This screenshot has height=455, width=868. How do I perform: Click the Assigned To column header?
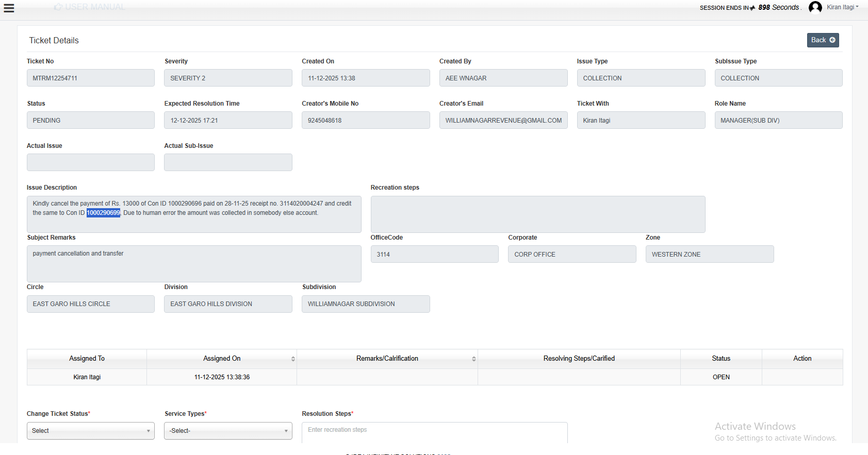pyautogui.click(x=87, y=359)
